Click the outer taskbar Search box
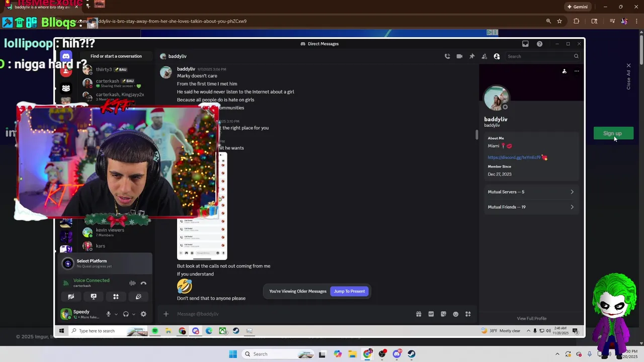The height and width of the screenshot is (362, 644). [x=278, y=354]
